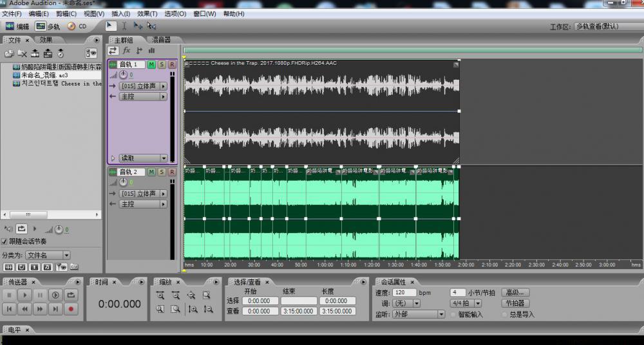The image size is (644, 345).
Task: Click the red Record button
Action: click(71, 309)
